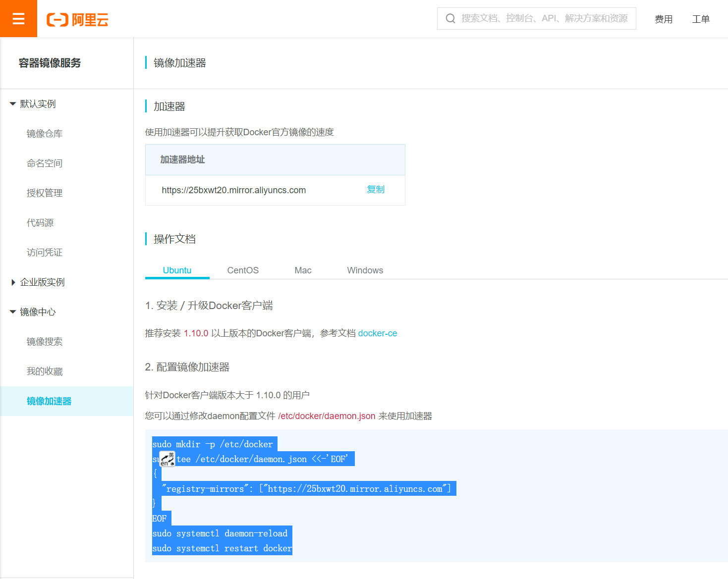This screenshot has height=579, width=728.
Task: Click the "registry-mirrors" code line
Action: 307,489
